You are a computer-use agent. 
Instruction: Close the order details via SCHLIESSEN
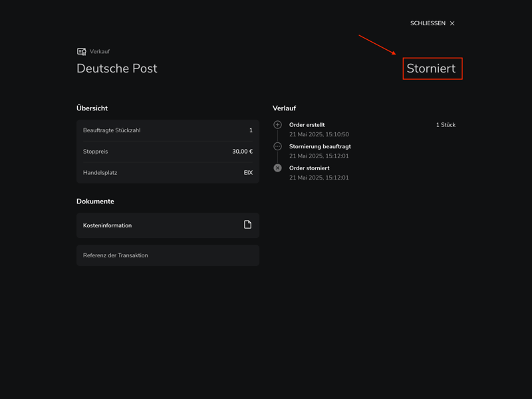click(432, 23)
